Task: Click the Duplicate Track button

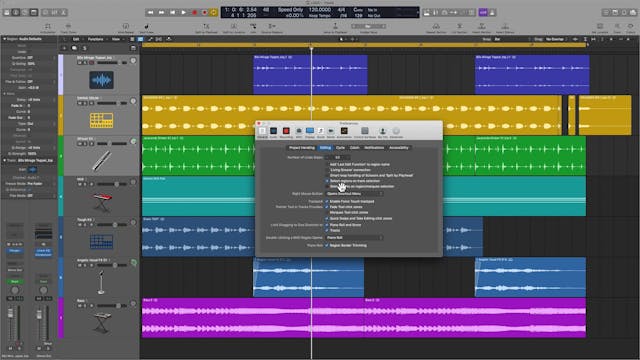Action: pyautogui.click(x=74, y=48)
